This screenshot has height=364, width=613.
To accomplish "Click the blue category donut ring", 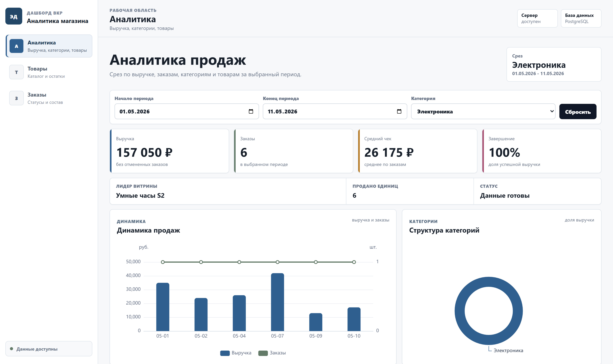I will (x=460, y=311).
